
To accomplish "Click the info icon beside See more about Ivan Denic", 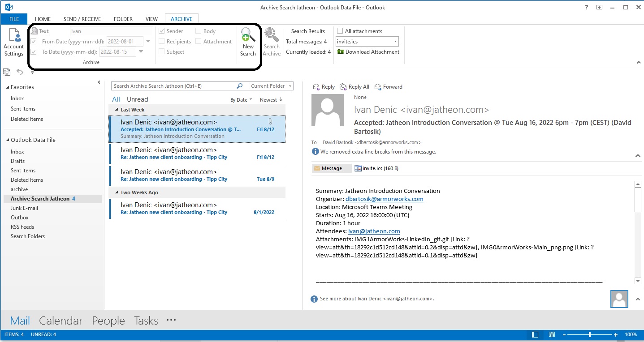I will [x=315, y=299].
